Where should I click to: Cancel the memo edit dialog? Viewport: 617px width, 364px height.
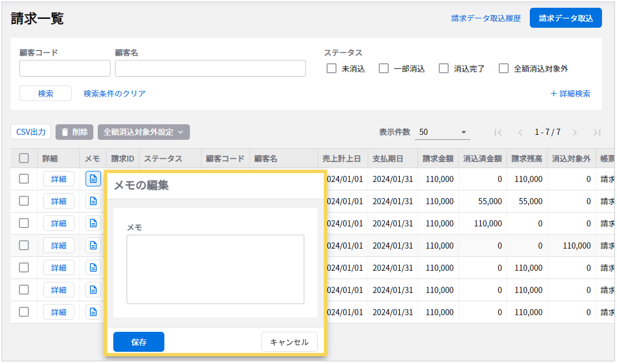pos(289,342)
